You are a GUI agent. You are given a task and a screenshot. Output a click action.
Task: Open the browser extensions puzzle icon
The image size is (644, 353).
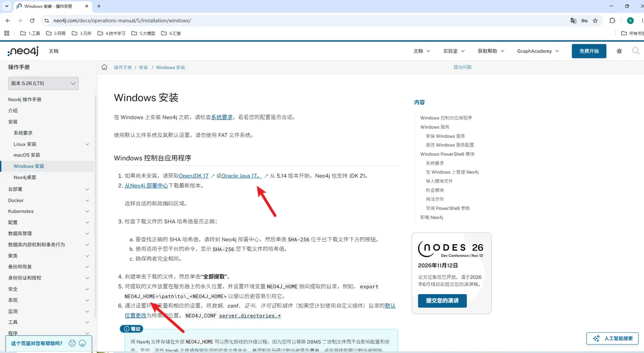click(612, 21)
